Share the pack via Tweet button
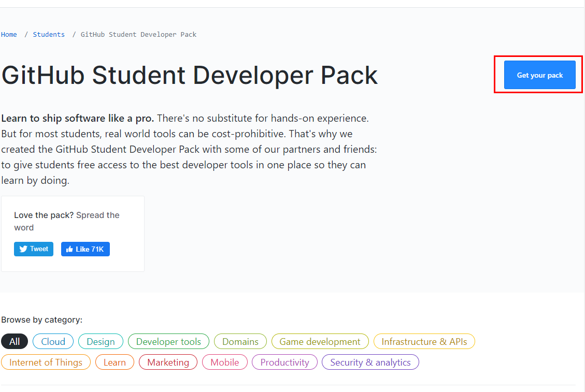This screenshot has width=585, height=392. click(34, 249)
